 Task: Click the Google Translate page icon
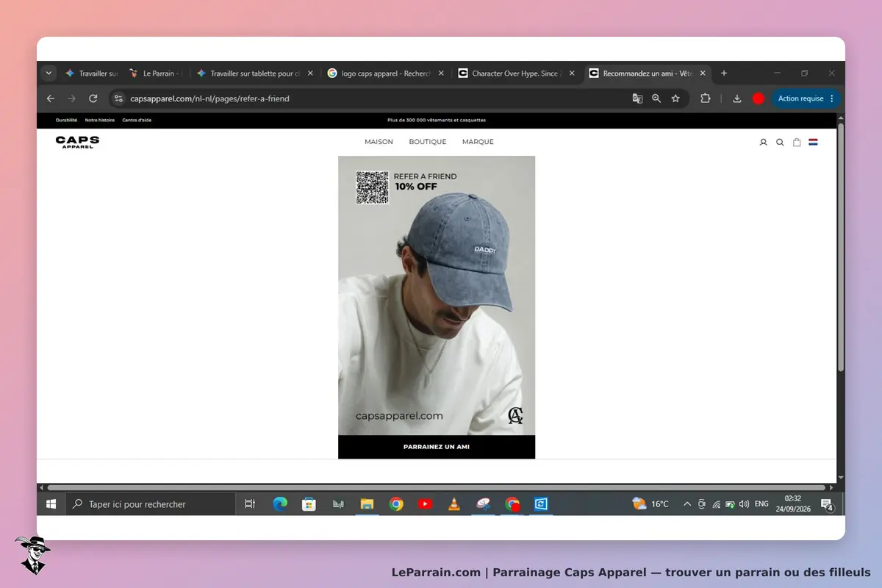click(637, 98)
